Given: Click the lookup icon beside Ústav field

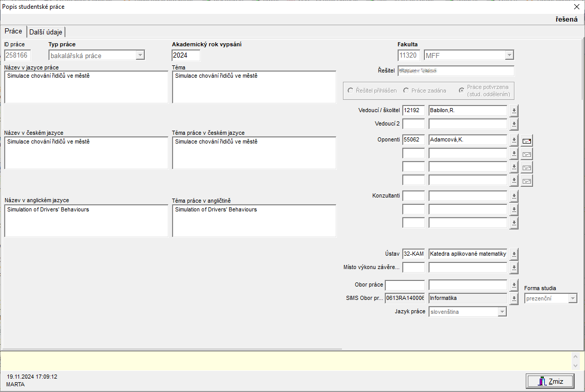Looking at the screenshot, I should coord(514,254).
